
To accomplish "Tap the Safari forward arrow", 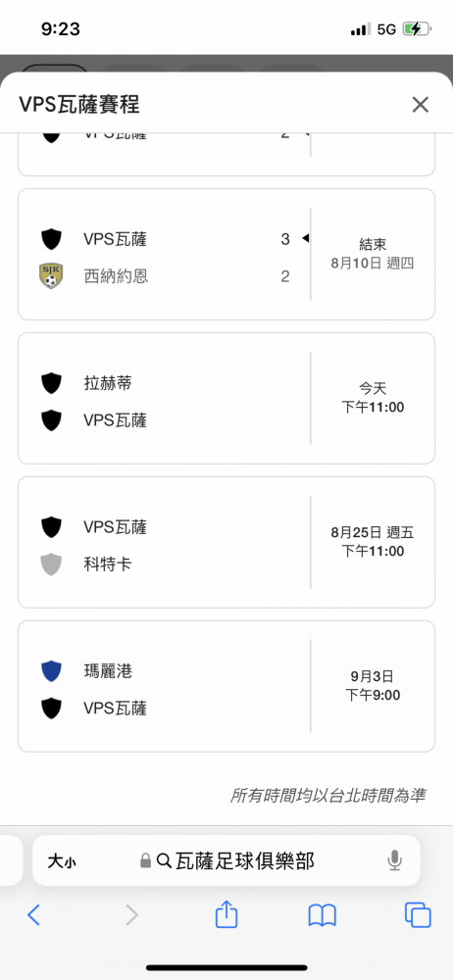I will tap(131, 915).
